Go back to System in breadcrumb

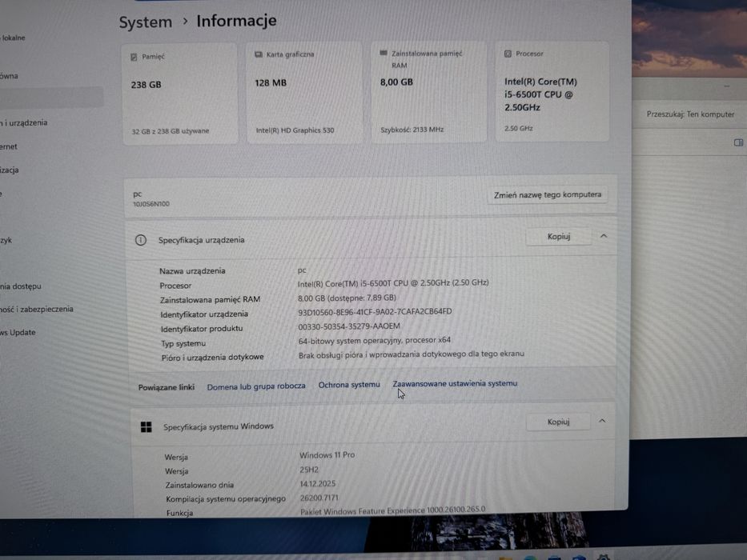coord(145,22)
